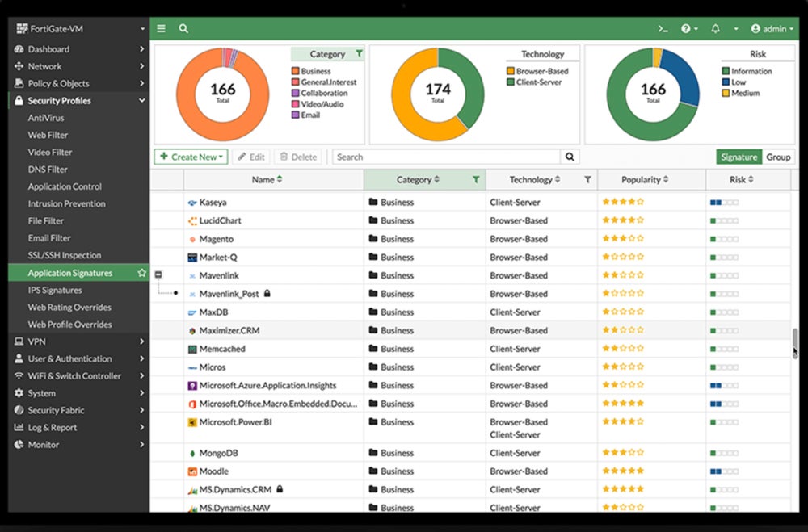Open the help question mark menu
The image size is (808, 532).
[x=687, y=29]
